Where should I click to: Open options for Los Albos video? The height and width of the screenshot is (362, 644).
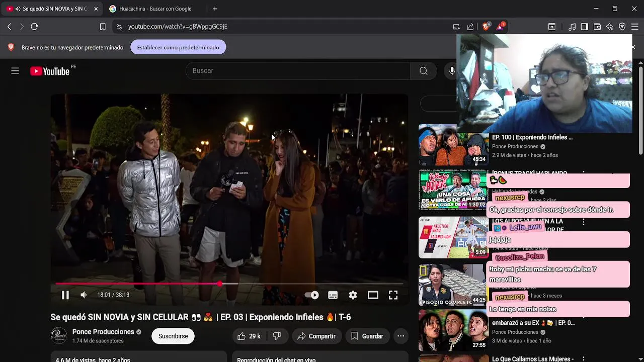tap(584, 222)
